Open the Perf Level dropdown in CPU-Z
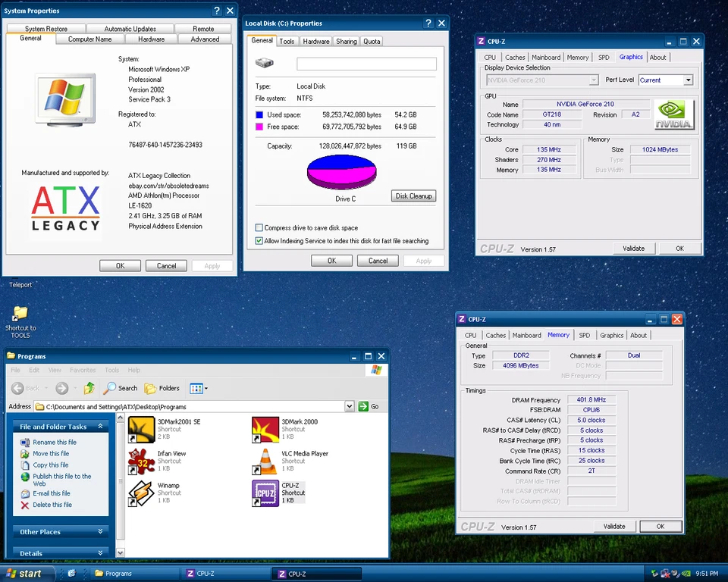This screenshot has height=582, width=728. [689, 80]
